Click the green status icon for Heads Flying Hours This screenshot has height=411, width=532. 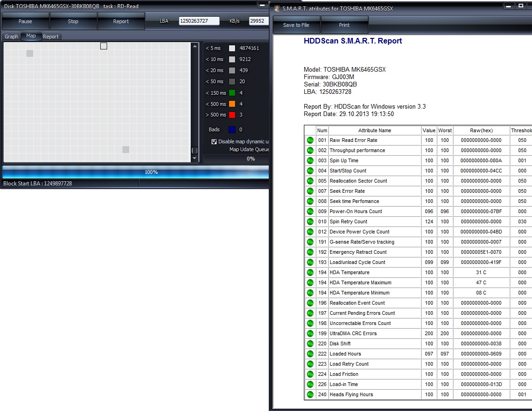pos(310,395)
